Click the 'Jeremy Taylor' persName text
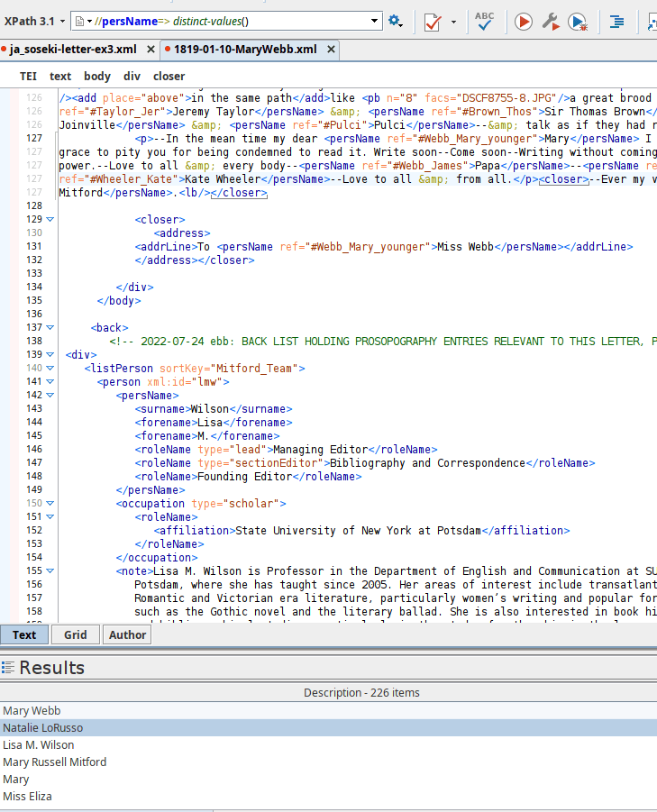 click(214, 112)
